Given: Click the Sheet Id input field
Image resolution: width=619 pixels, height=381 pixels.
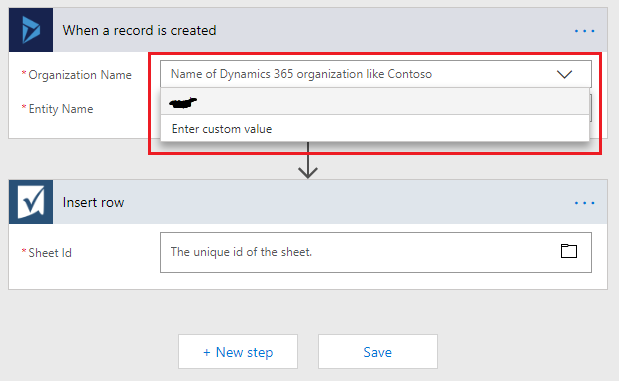Looking at the screenshot, I should 375,252.
